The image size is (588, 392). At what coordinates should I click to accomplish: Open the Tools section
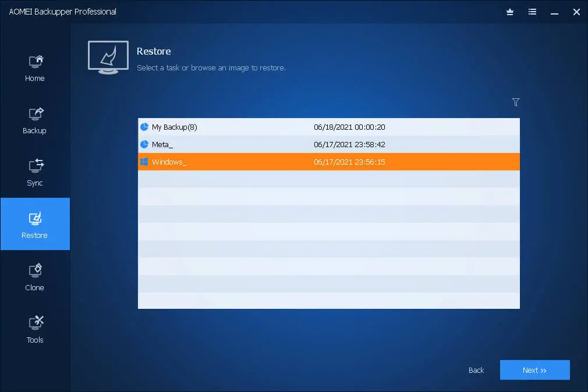click(35, 330)
